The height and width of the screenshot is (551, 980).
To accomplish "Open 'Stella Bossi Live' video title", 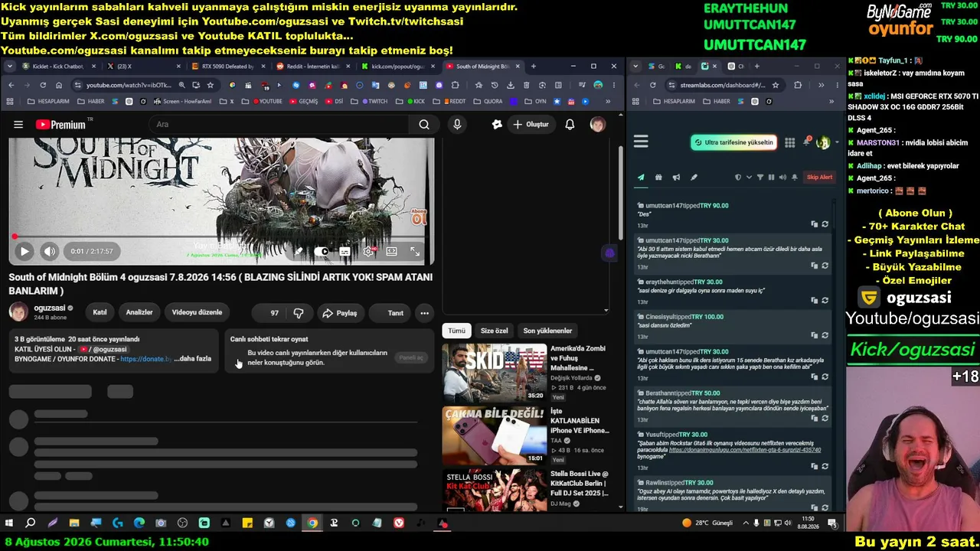I will point(580,483).
